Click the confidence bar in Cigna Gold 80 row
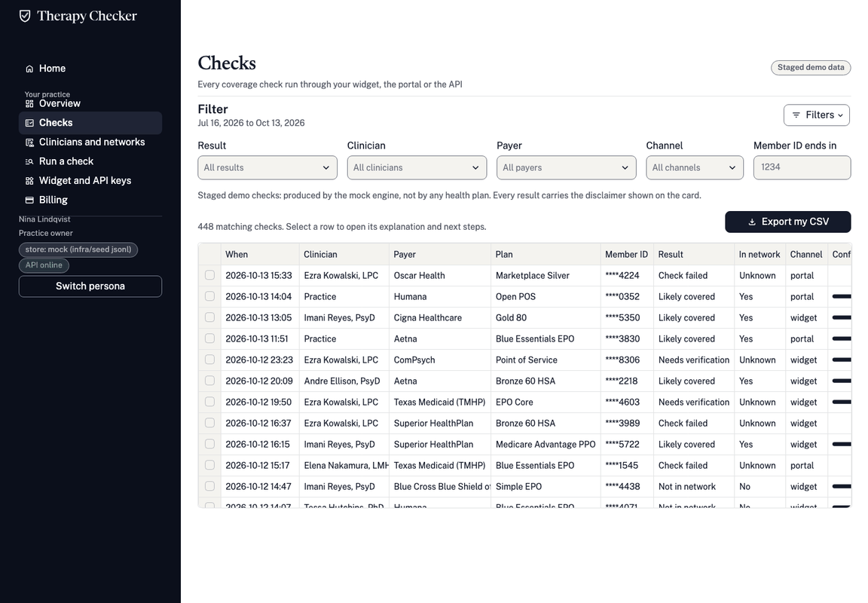The image size is (868, 603). [x=842, y=318]
